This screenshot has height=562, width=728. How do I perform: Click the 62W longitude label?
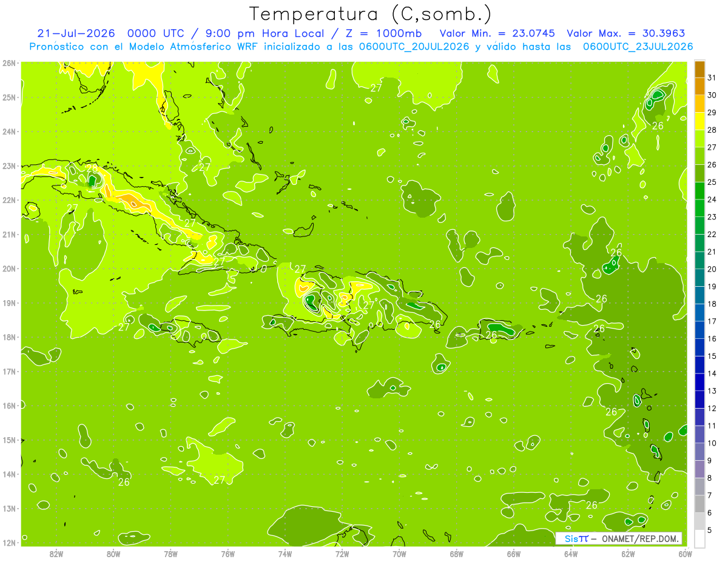tap(628, 554)
